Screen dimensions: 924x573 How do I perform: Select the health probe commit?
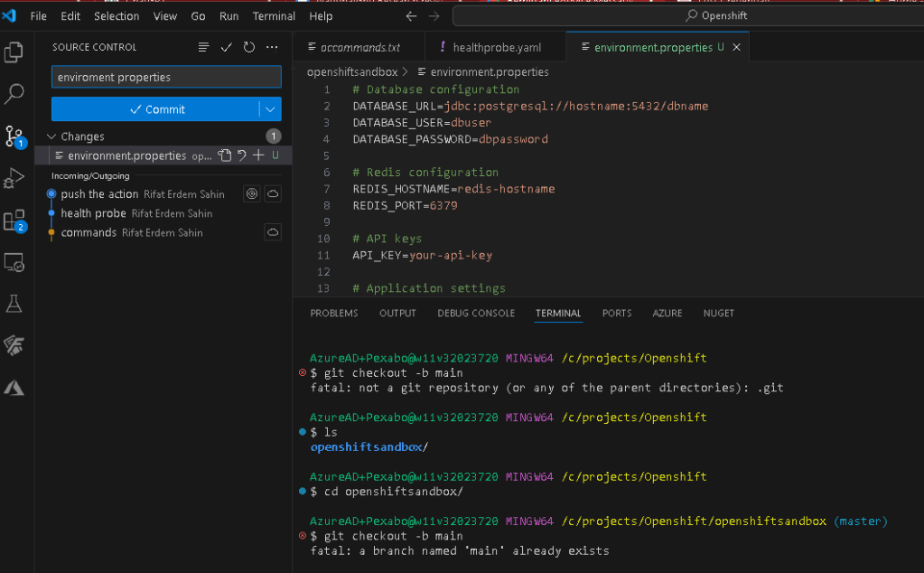(163, 213)
